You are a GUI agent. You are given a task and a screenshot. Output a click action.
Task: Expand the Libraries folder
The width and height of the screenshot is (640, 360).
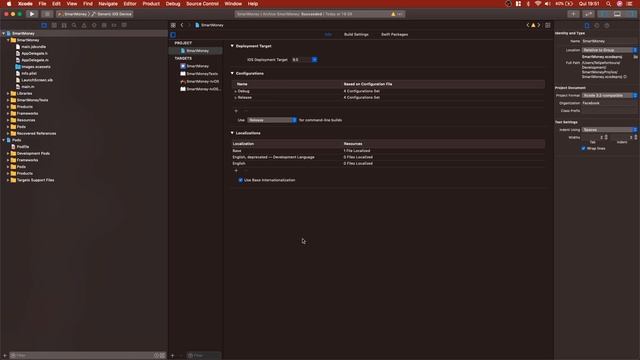pos(8,93)
